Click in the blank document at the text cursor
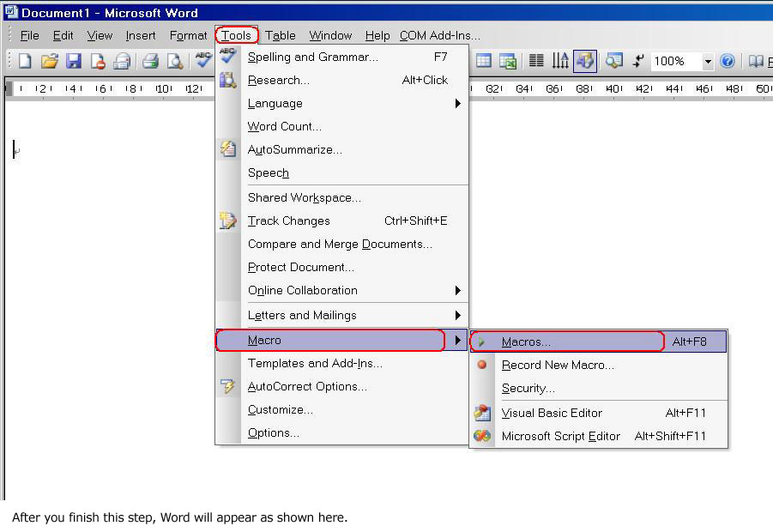 (15, 149)
